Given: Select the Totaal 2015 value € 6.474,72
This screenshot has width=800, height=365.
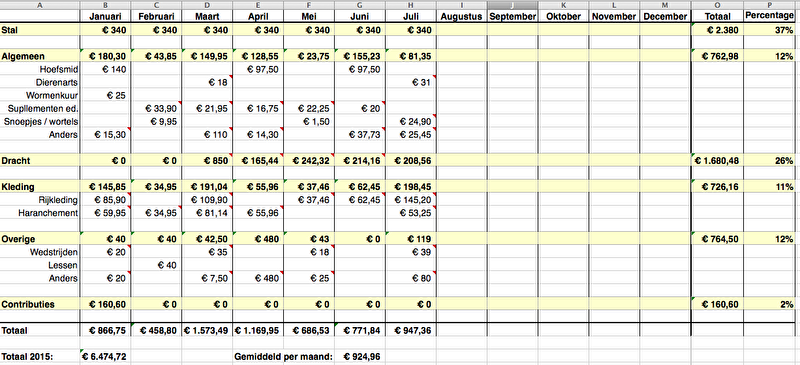Looking at the screenshot, I should pos(106,356).
